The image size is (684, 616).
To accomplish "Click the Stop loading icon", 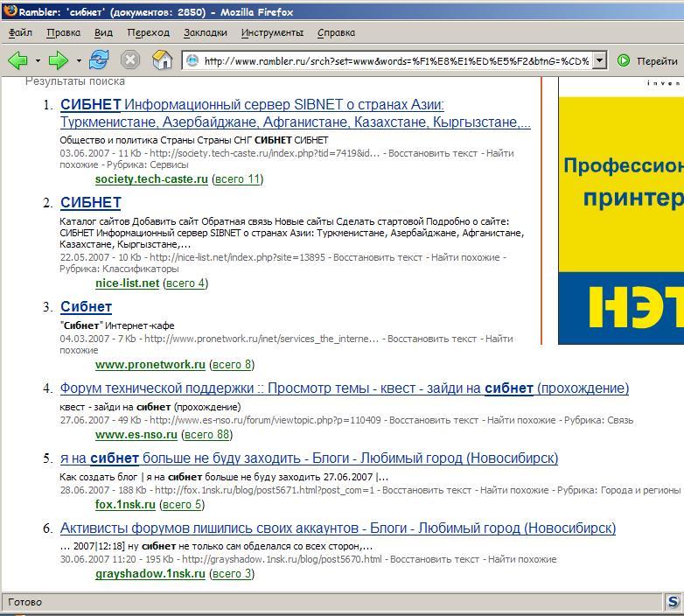I will point(130,59).
